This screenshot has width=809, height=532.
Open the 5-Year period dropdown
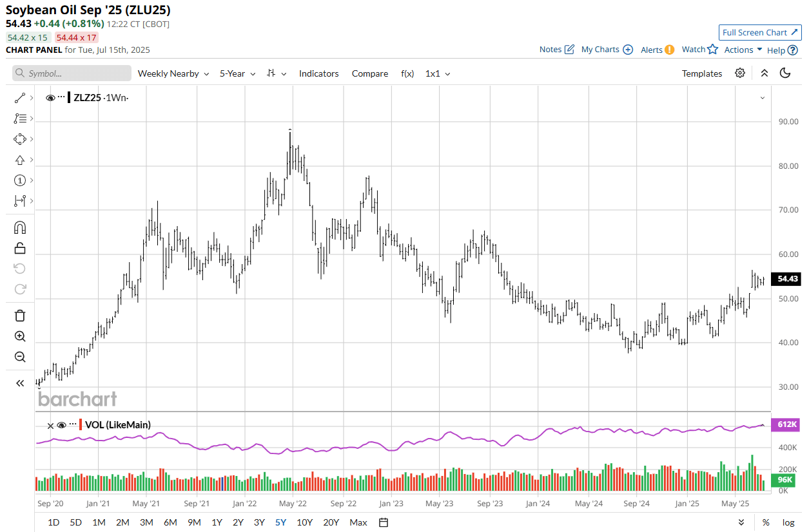pyautogui.click(x=237, y=73)
